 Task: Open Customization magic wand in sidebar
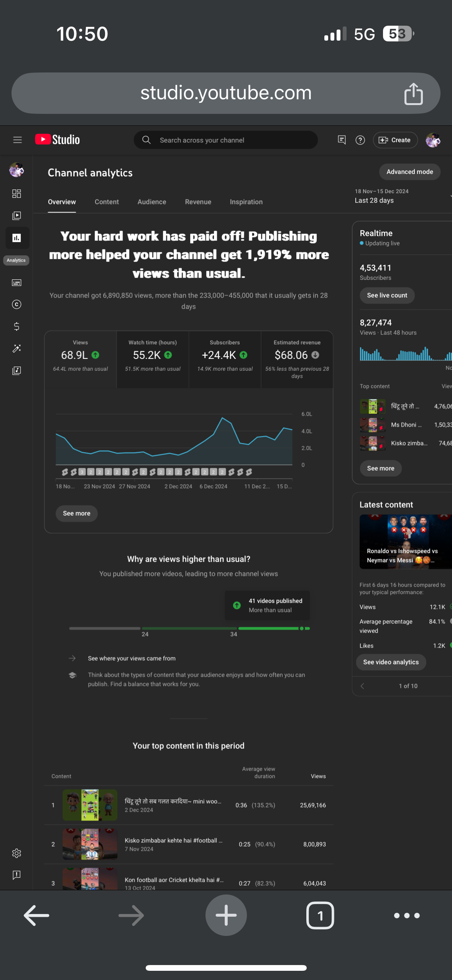click(x=16, y=348)
